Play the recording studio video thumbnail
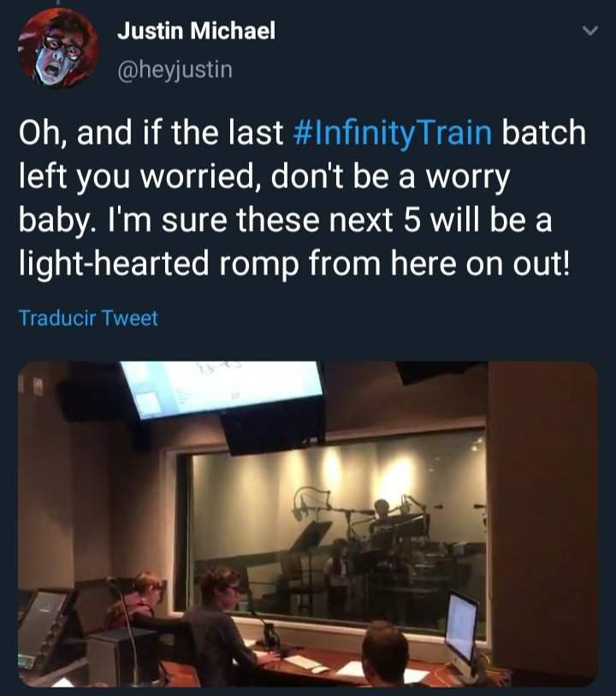 pyautogui.click(x=308, y=524)
